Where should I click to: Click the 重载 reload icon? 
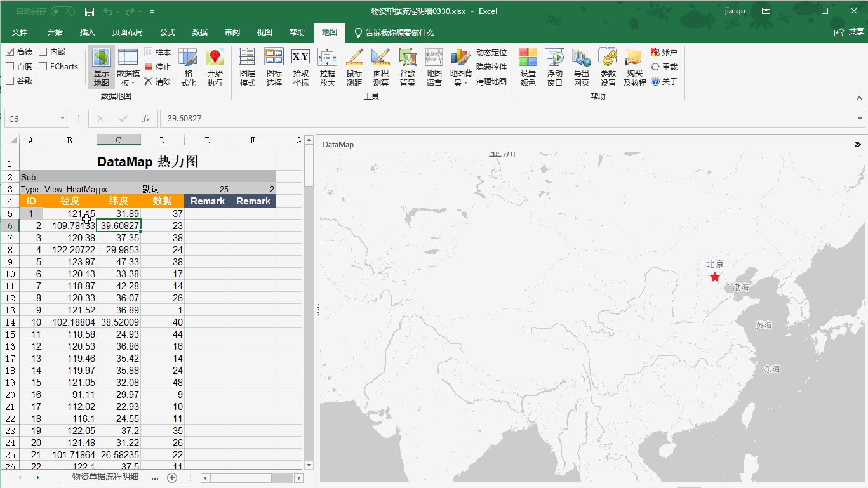click(664, 67)
